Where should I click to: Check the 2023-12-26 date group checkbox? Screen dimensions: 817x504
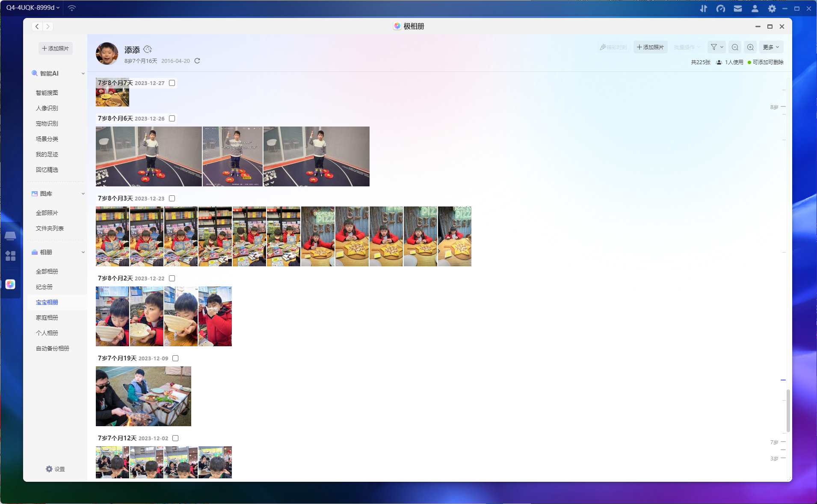click(x=172, y=118)
